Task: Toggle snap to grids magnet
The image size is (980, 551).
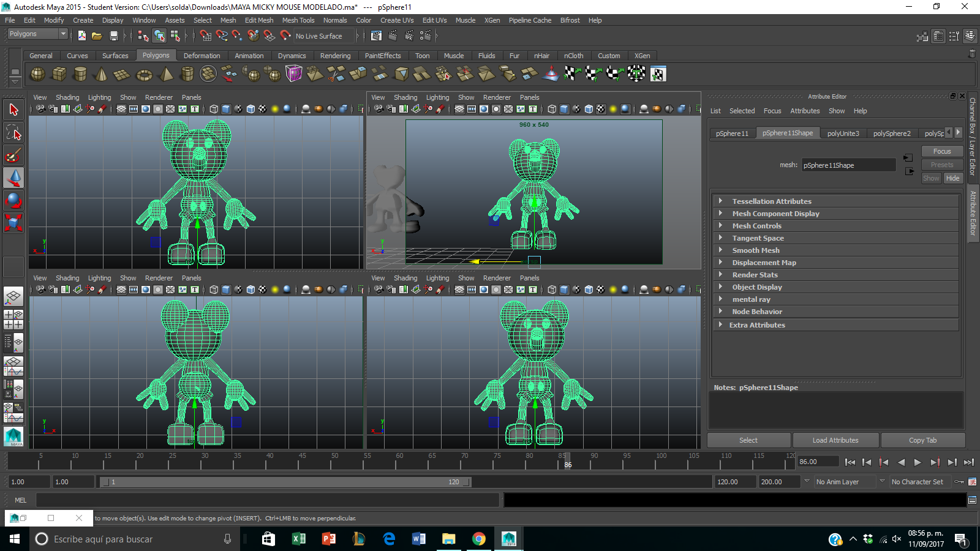Action: pyautogui.click(x=206, y=36)
